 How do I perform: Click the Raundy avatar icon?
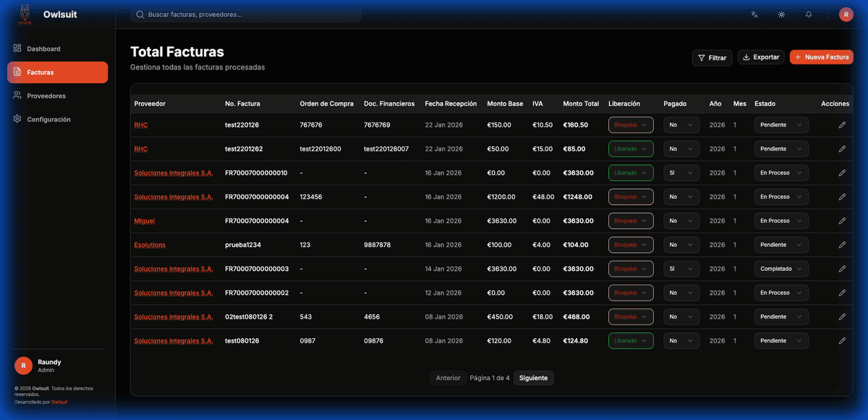tap(846, 14)
